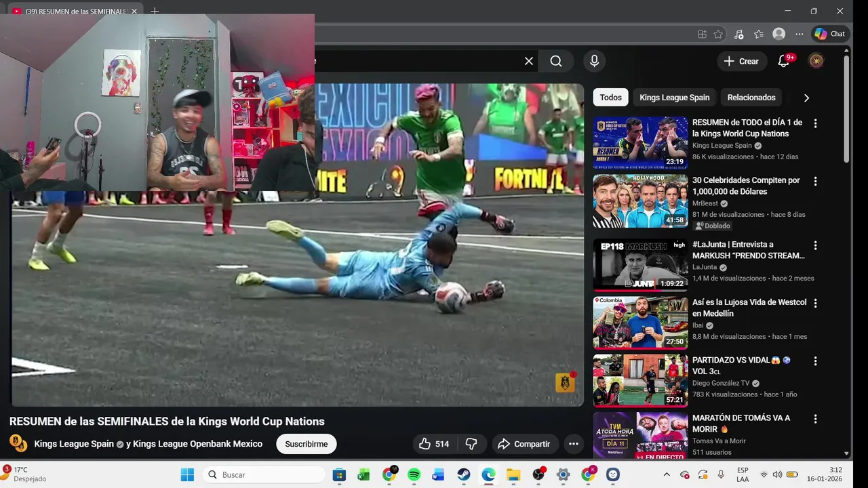Open Edge favorites list icon
This screenshot has width=868, height=488.
[x=759, y=34]
